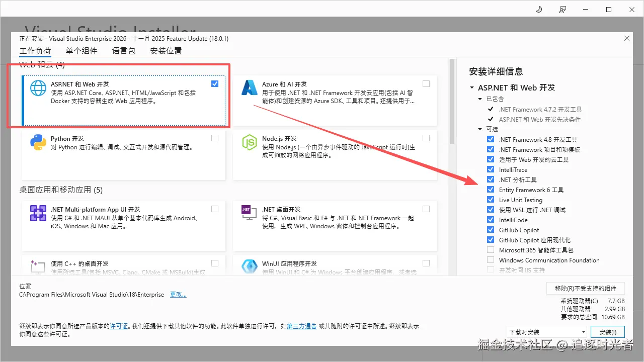Switch to the 安装位置 tab
This screenshot has width=644, height=362.
tap(166, 51)
